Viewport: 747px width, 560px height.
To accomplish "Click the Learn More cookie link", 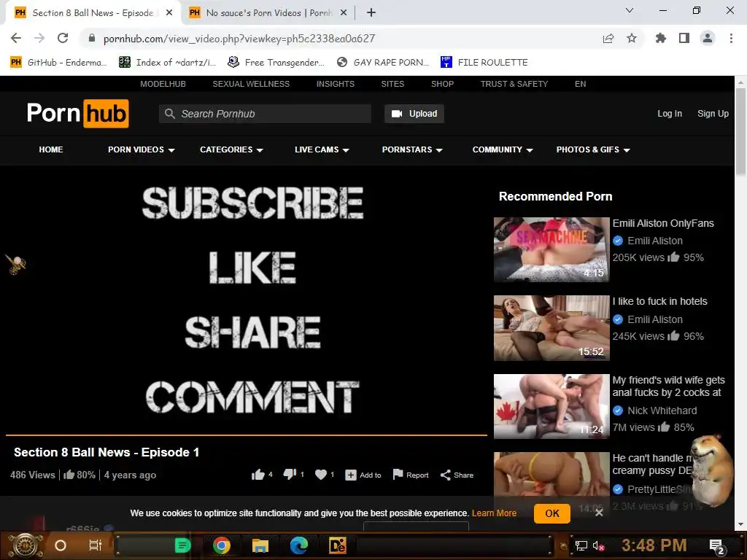I will click(x=494, y=513).
